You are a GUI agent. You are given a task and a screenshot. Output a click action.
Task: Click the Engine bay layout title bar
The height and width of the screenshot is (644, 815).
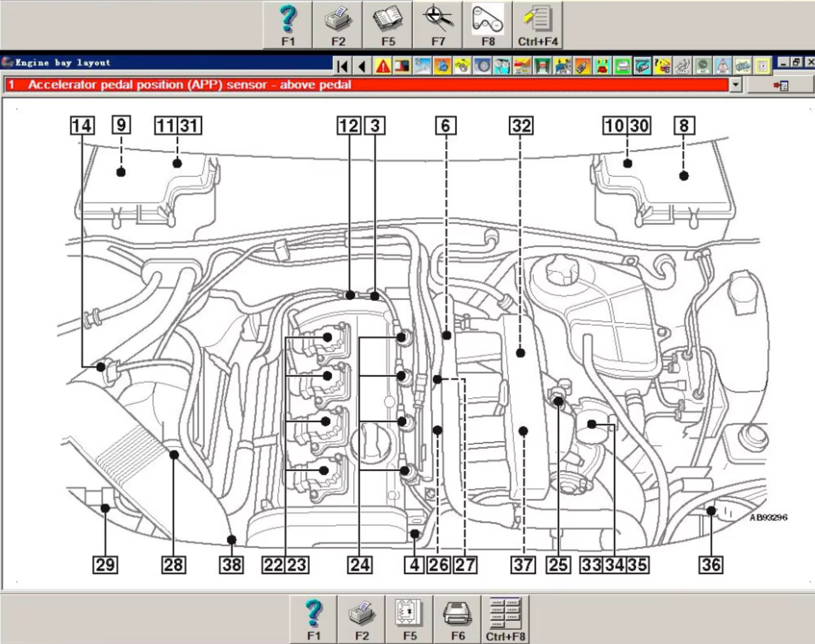pyautogui.click(x=169, y=63)
